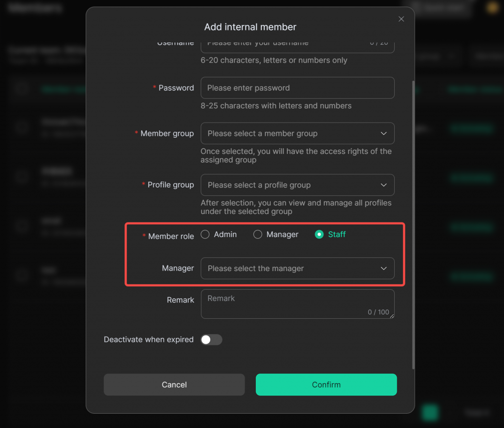Image resolution: width=504 pixels, height=428 pixels.
Task: Close the Add internal member dialog
Action: pyautogui.click(x=401, y=19)
